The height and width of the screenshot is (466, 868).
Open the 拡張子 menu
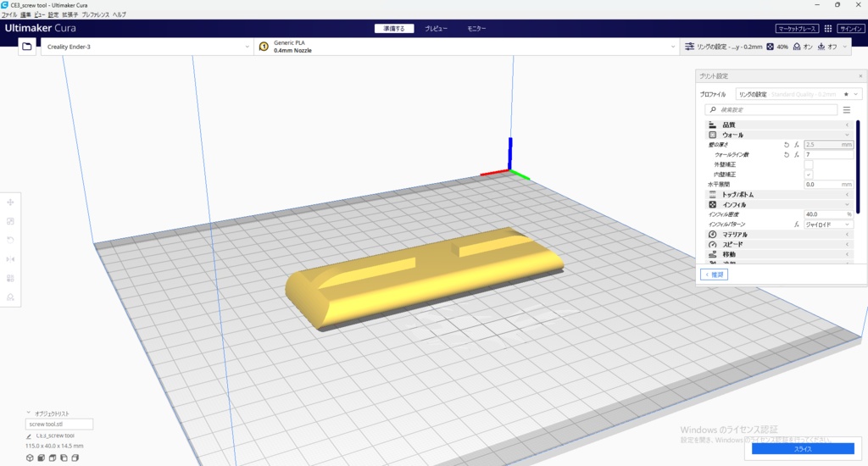(70, 15)
